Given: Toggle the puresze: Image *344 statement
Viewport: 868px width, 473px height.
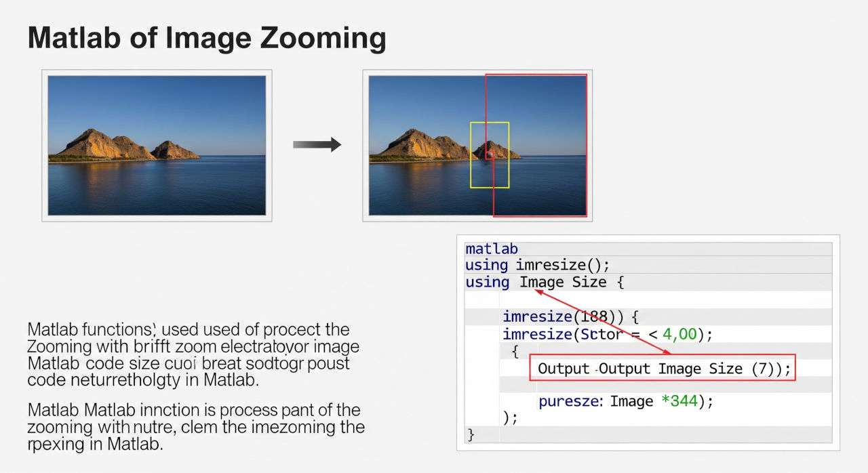Looking at the screenshot, I should pyautogui.click(x=625, y=401).
